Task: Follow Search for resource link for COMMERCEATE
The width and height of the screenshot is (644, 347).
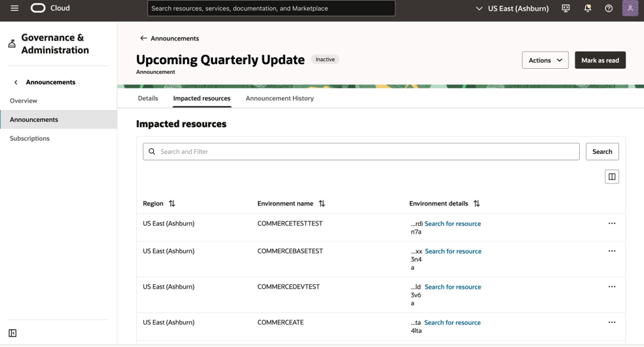Action: point(452,322)
